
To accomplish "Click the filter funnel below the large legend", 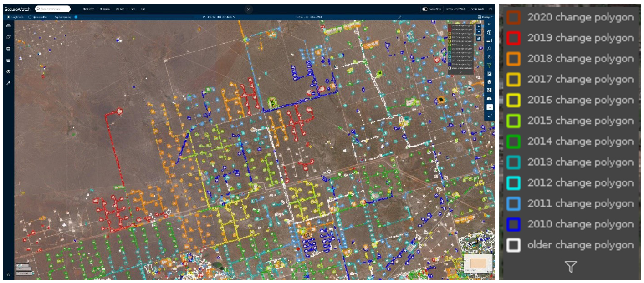I will click(x=571, y=267).
